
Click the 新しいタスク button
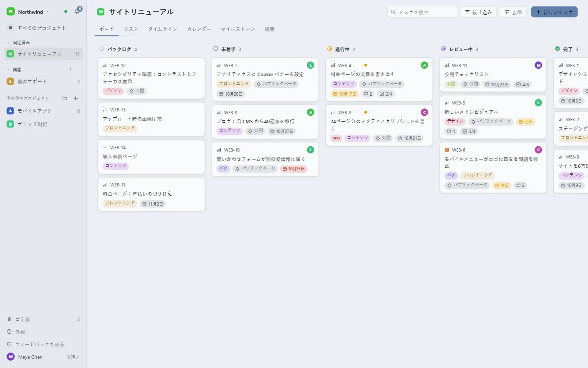[554, 12]
